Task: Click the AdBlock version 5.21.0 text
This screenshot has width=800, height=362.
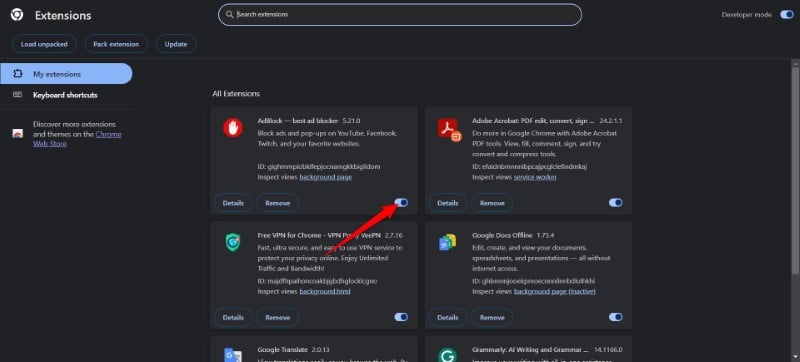Action: click(x=352, y=121)
